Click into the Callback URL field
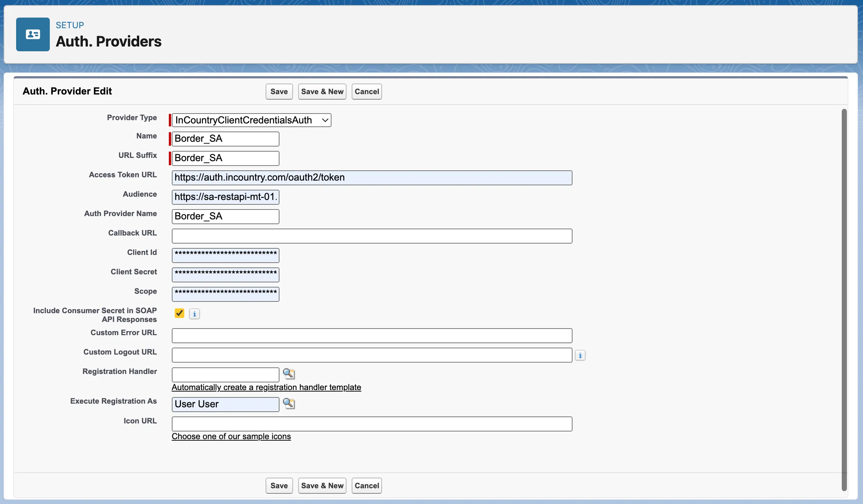Image resolution: width=863 pixels, height=504 pixels. coord(372,236)
